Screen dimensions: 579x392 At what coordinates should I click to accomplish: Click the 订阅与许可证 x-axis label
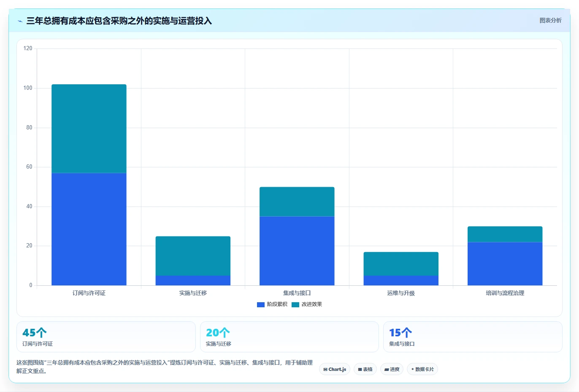pos(89,293)
